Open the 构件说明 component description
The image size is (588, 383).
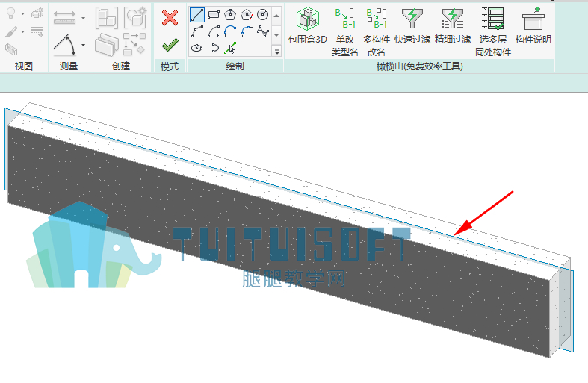pyautogui.click(x=533, y=25)
